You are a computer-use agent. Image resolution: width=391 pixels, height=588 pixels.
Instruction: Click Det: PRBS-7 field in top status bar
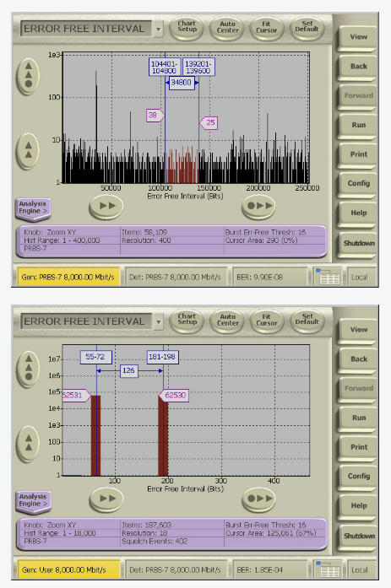176,277
